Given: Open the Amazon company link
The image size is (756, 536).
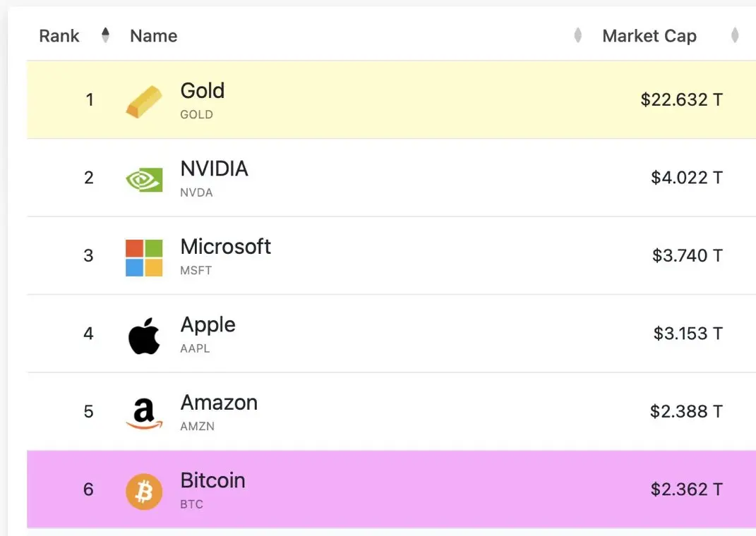Looking at the screenshot, I should [x=219, y=403].
